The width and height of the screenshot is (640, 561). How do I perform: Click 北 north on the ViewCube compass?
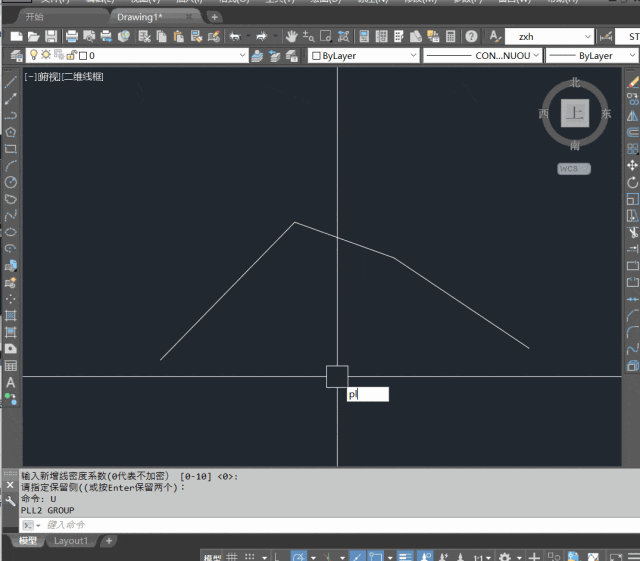575,83
